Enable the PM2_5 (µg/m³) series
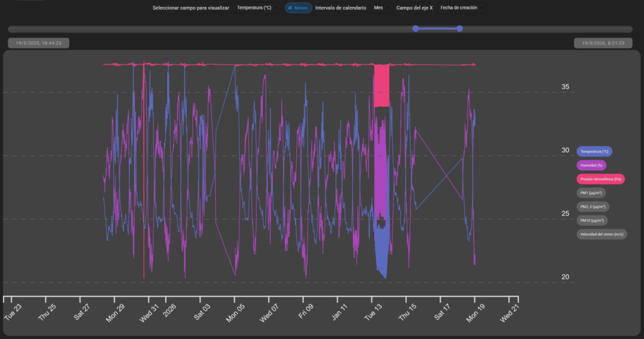This screenshot has width=644, height=339. point(592,207)
